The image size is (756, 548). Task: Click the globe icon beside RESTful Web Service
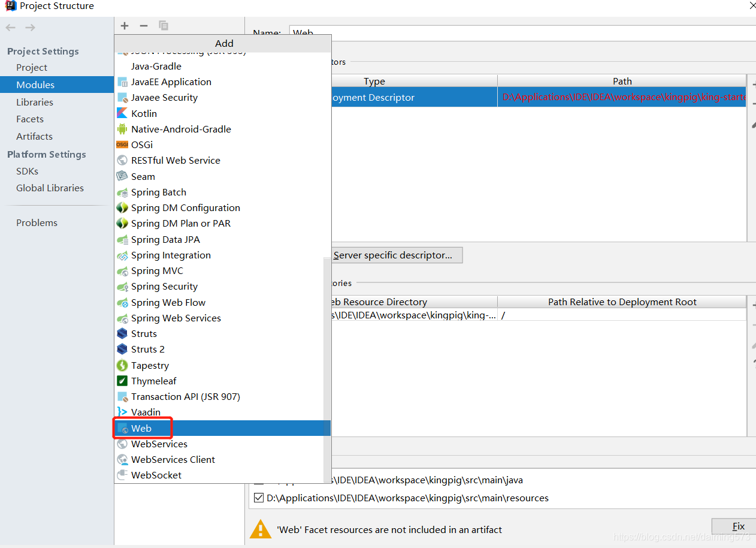click(x=122, y=160)
